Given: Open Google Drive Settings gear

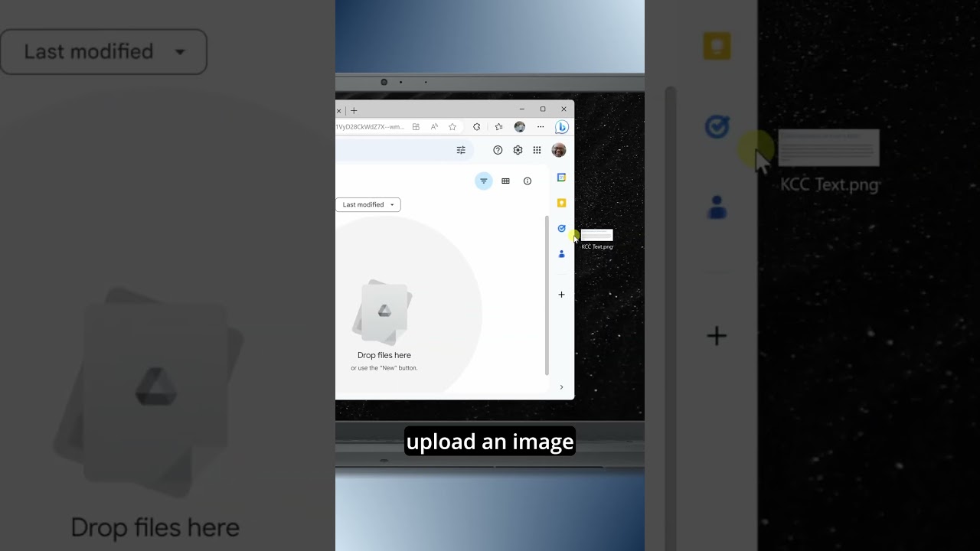Looking at the screenshot, I should (518, 150).
